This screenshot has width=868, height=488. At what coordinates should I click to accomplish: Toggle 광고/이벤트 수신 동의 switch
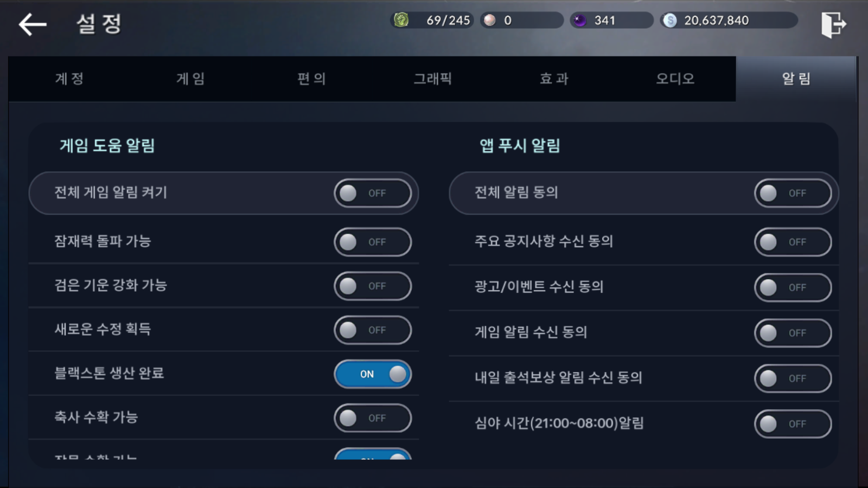pos(793,287)
